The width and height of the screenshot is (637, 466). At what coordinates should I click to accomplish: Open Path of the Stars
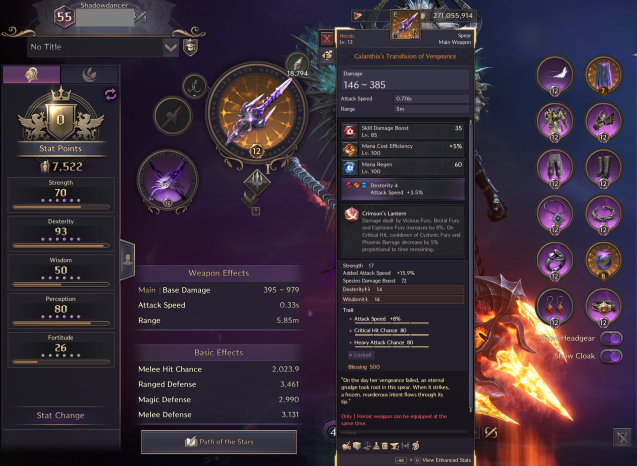[219, 442]
